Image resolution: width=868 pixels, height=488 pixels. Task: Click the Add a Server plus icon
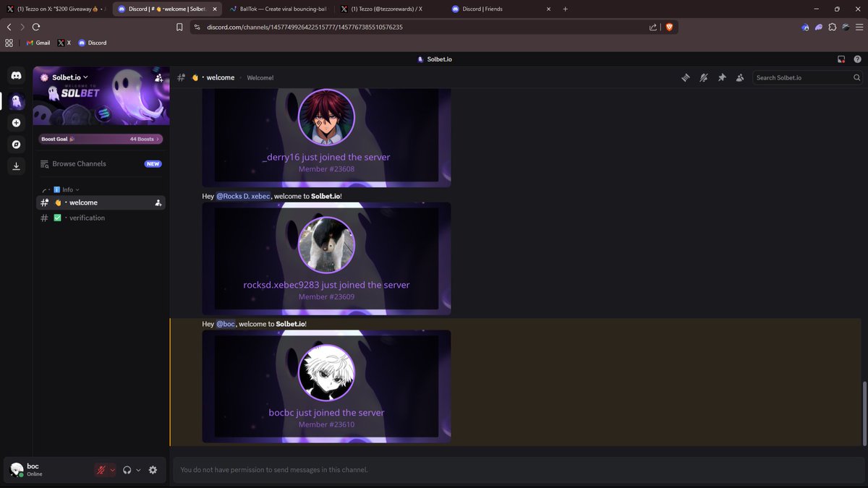pyautogui.click(x=16, y=124)
